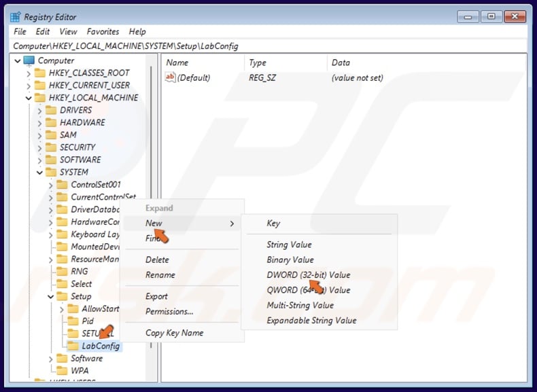
Task: Click the WPA folder icon
Action: [x=62, y=370]
